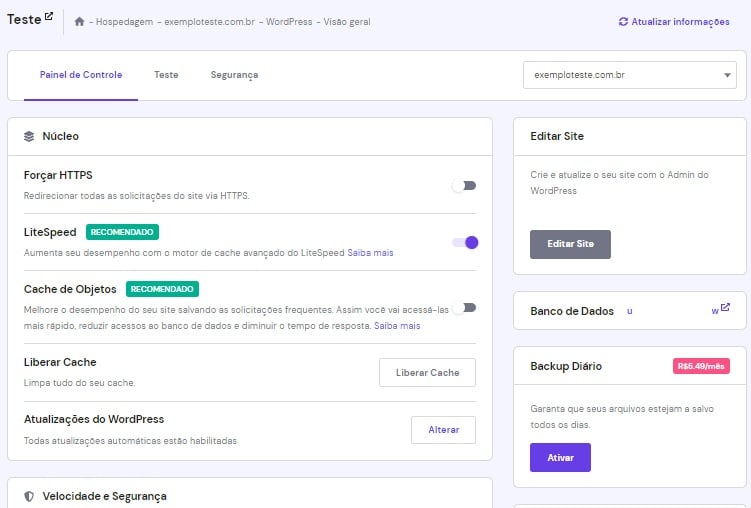Click the Velocidade e Segurança shield icon
This screenshot has height=508, width=751.
pos(29,496)
